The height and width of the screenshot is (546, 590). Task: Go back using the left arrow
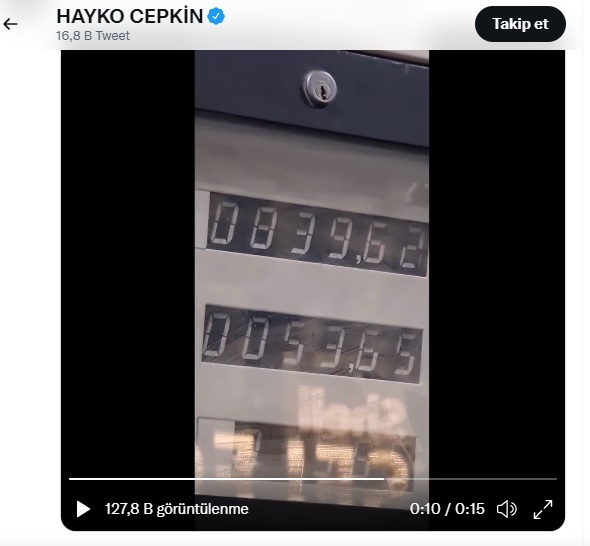pyautogui.click(x=10, y=24)
